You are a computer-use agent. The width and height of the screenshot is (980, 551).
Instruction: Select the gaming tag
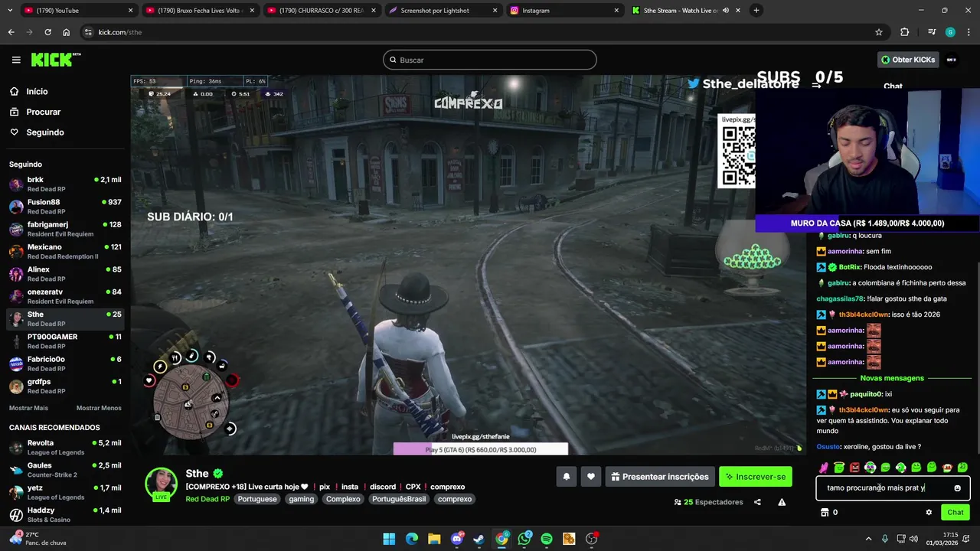click(301, 499)
